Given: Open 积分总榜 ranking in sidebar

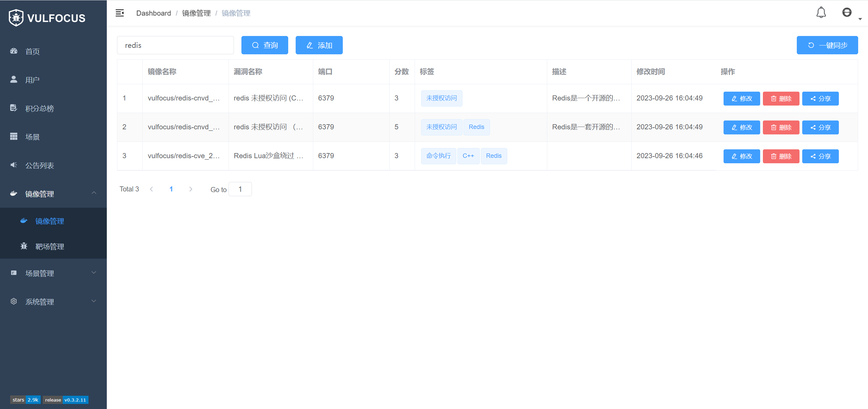Looking at the screenshot, I should coord(39,108).
